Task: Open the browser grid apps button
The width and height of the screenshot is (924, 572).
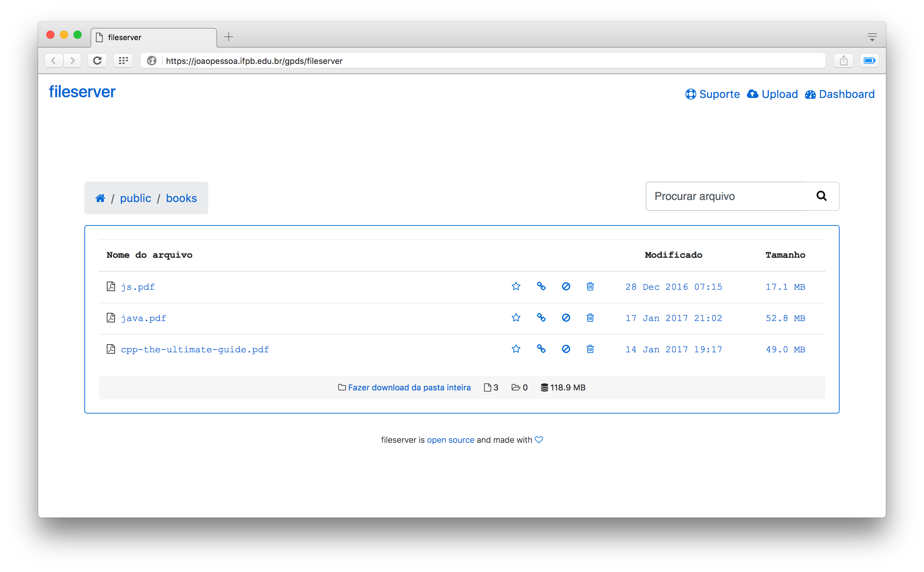Action: pyautogui.click(x=123, y=61)
